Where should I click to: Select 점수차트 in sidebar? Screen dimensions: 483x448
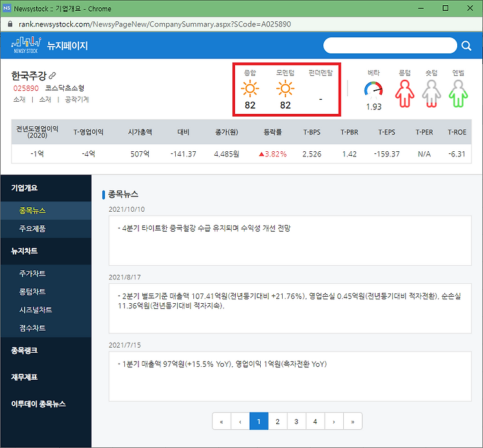point(46,328)
